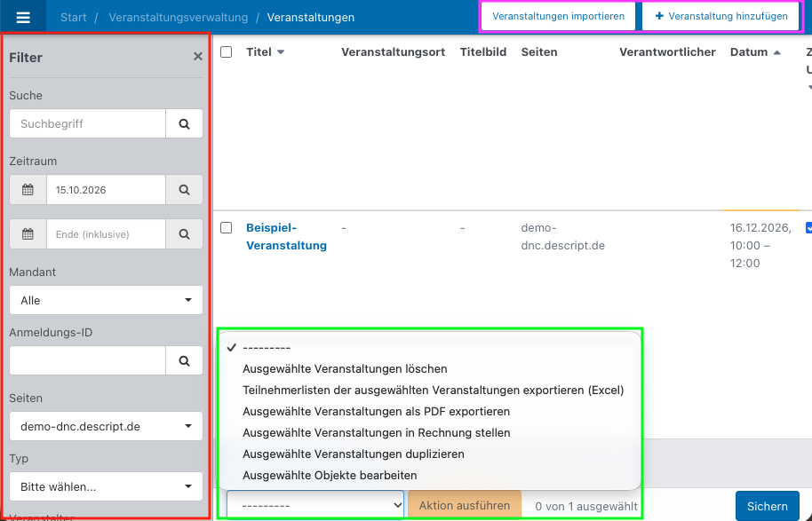Choose Ausgewählte Veranstaltungen als PDF exportieren

click(429, 411)
